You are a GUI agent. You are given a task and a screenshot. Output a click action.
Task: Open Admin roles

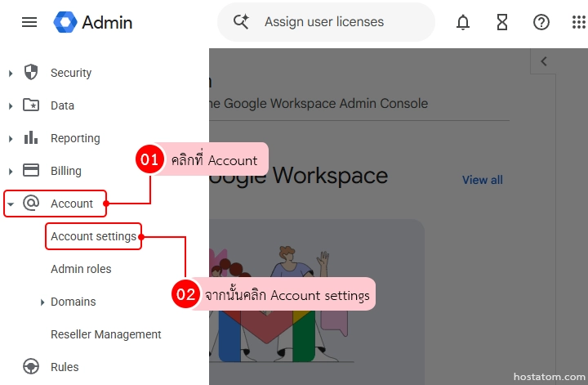pos(81,269)
